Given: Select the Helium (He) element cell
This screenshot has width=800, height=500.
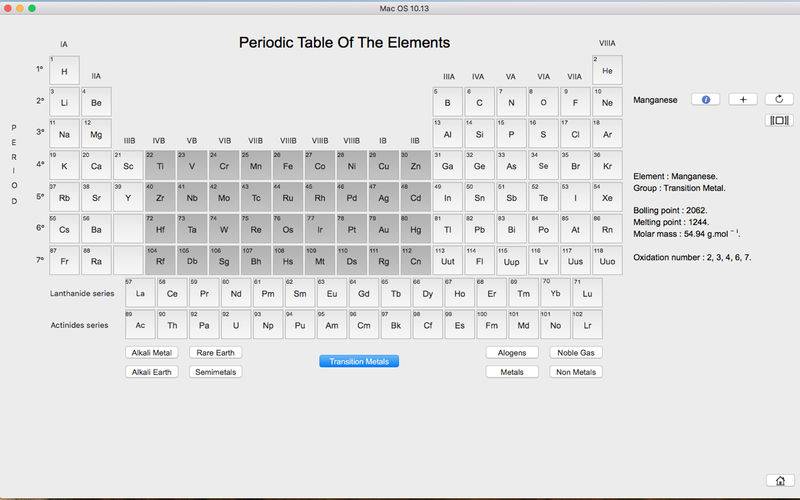Looking at the screenshot, I should [x=607, y=70].
